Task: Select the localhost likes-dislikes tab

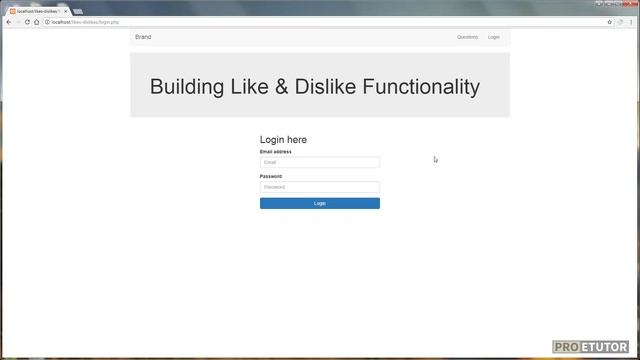Action: [38, 11]
